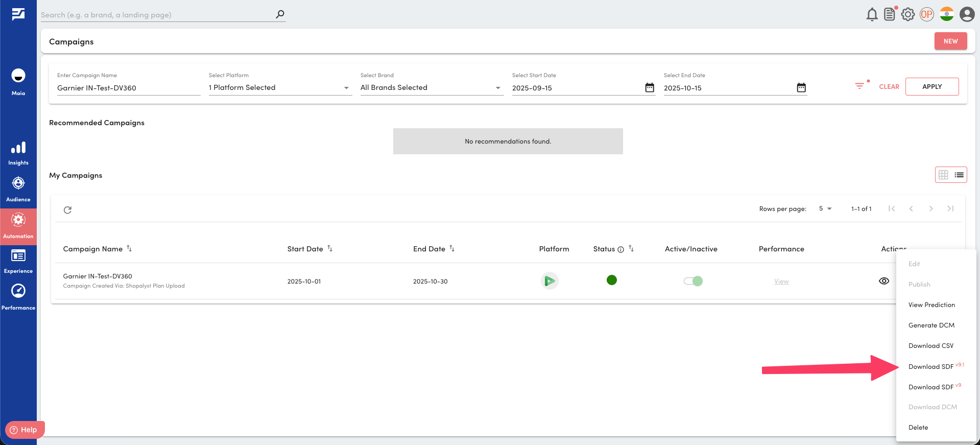The image size is (980, 445).
Task: Select View Prediction from the actions menu
Action: point(936,305)
